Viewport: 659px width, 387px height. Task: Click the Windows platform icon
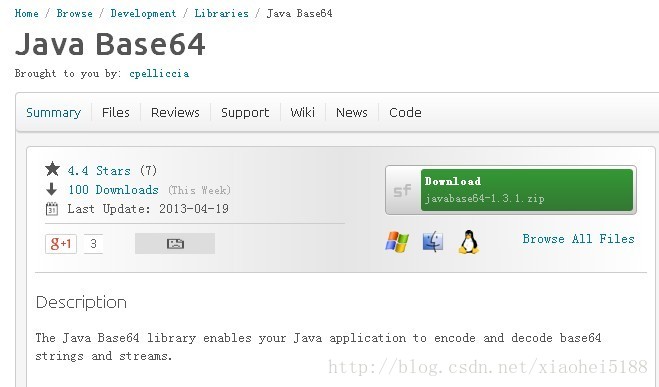pos(397,242)
